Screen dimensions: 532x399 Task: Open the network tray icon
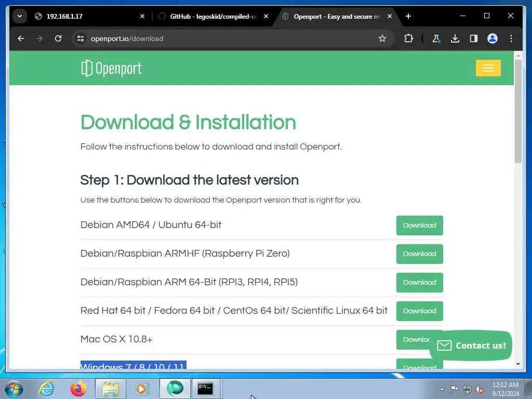(467, 390)
